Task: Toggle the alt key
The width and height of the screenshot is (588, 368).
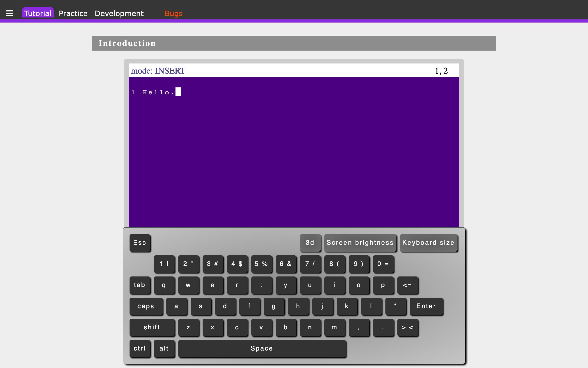Action: click(164, 348)
